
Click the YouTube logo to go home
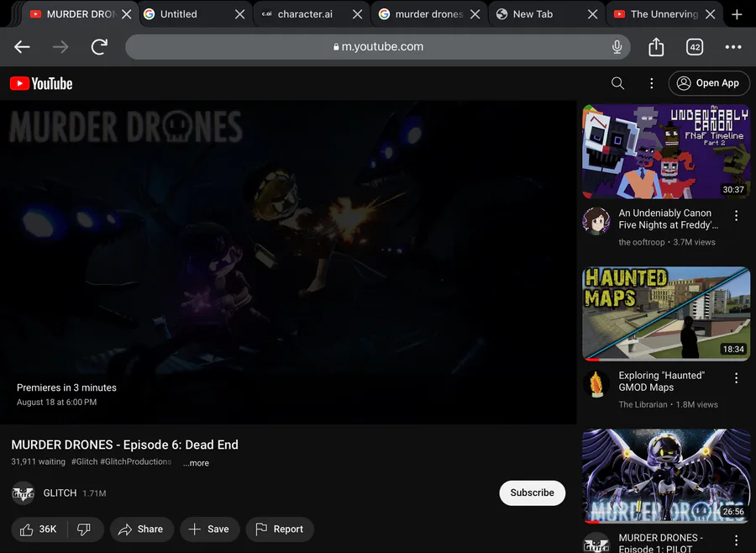(x=41, y=83)
